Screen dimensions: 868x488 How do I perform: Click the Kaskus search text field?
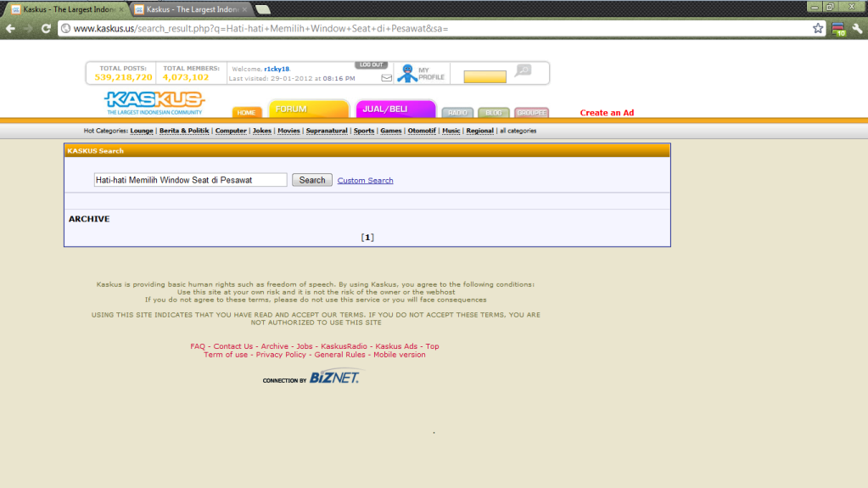click(190, 179)
